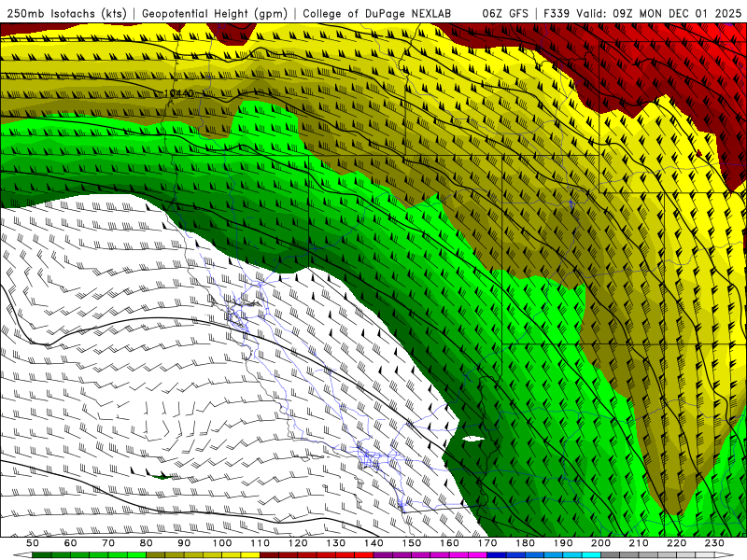Click the '170' value on color scale
Image resolution: width=747 pixels, height=560 pixels.
click(487, 543)
